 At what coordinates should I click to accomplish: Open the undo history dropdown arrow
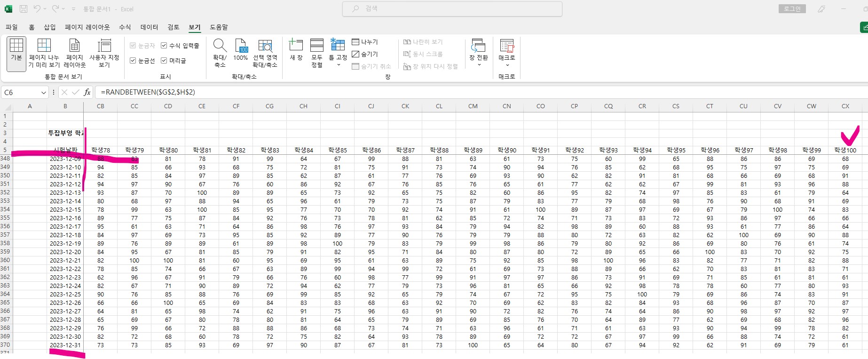click(x=45, y=9)
